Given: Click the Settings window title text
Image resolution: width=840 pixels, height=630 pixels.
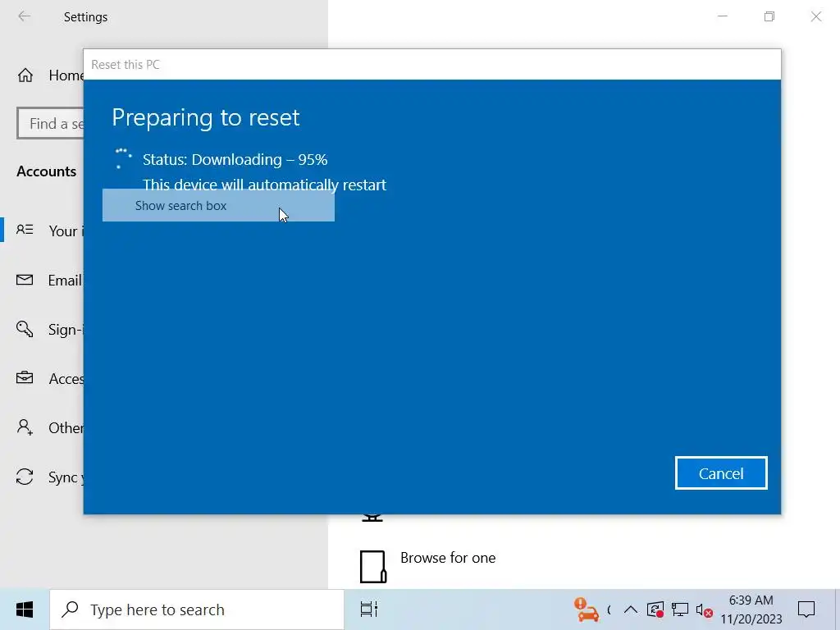Looking at the screenshot, I should pos(85,17).
